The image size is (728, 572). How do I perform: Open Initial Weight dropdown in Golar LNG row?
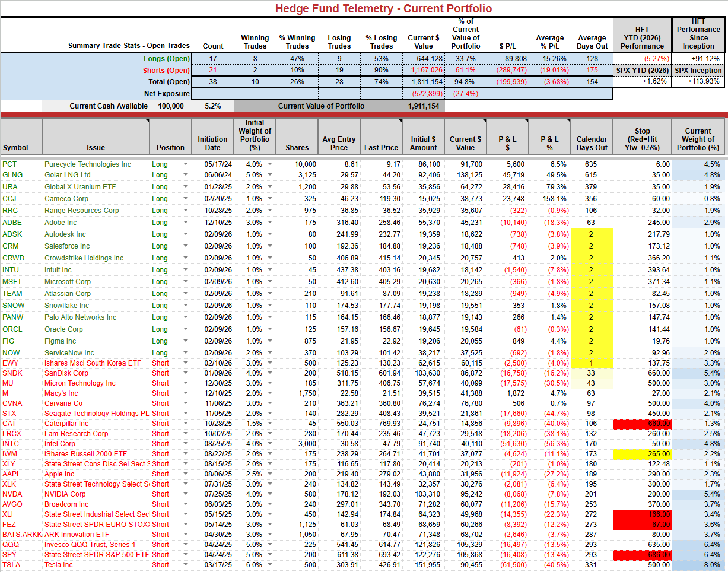270,175
